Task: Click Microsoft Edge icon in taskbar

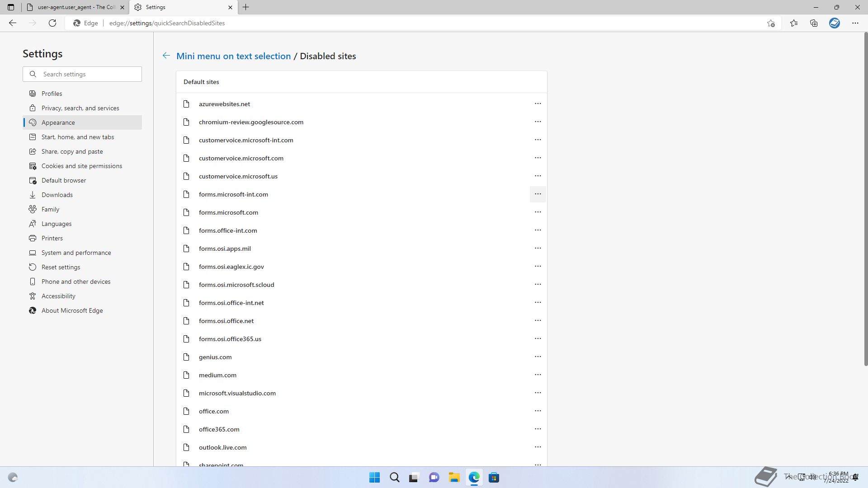Action: pos(474,478)
